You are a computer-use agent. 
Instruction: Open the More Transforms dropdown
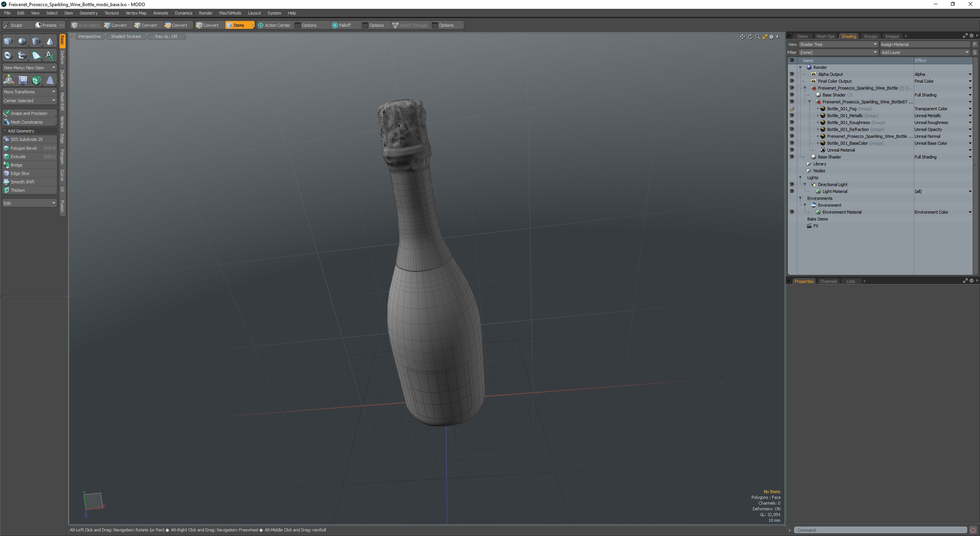[x=29, y=92]
